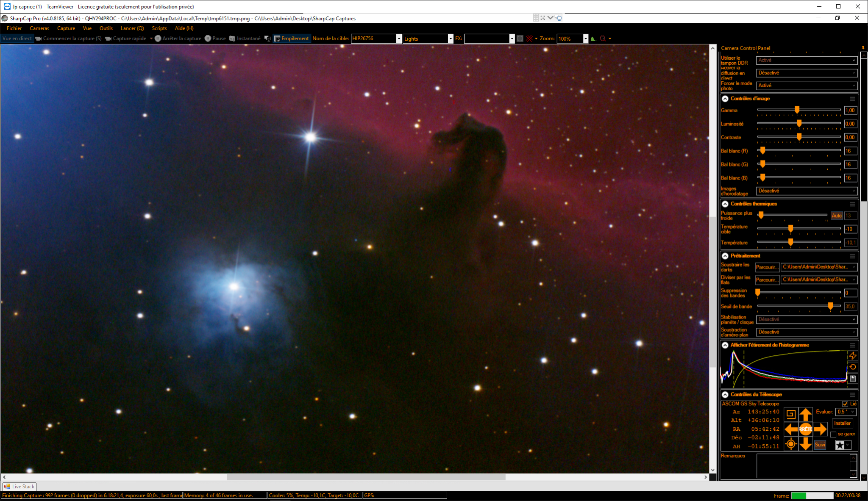868x501 pixels.
Task: Slew telescope up with the up arrow
Action: 806,414
